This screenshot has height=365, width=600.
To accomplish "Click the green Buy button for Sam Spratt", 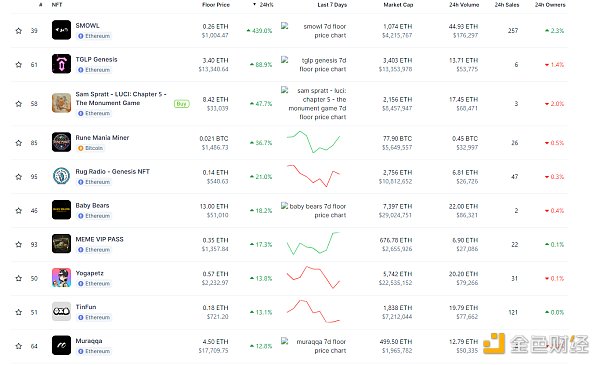I will [x=181, y=104].
